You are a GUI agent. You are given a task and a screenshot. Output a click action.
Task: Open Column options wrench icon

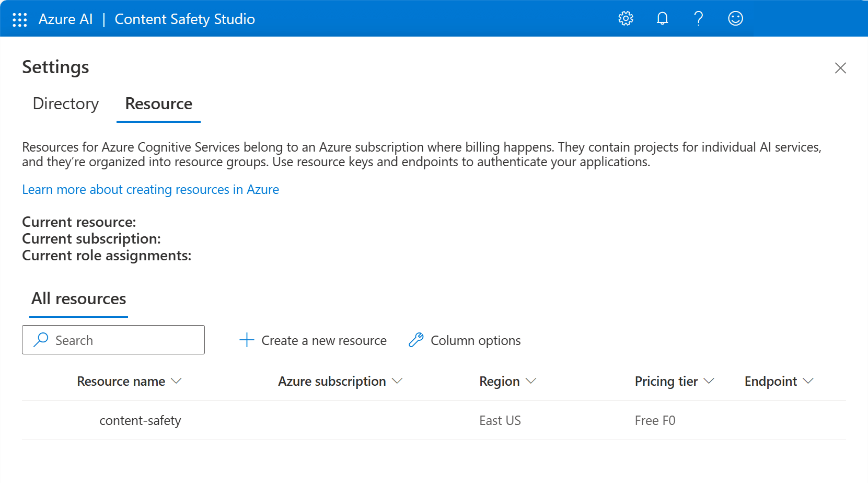pos(416,340)
